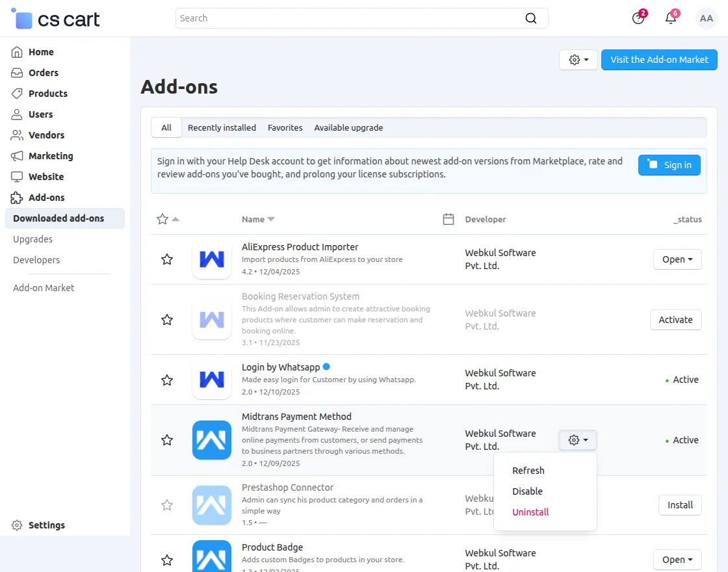Click the Midtrans Payment Method logo

[212, 439]
